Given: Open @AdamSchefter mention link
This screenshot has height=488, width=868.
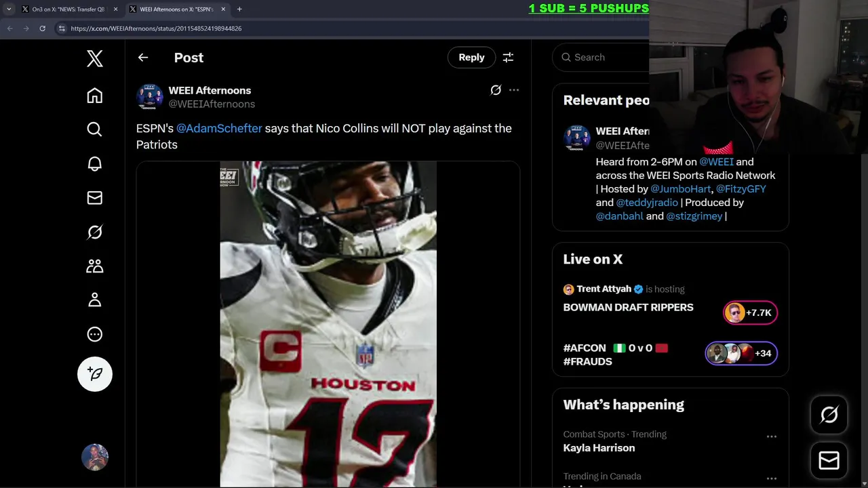Looking at the screenshot, I should 219,128.
